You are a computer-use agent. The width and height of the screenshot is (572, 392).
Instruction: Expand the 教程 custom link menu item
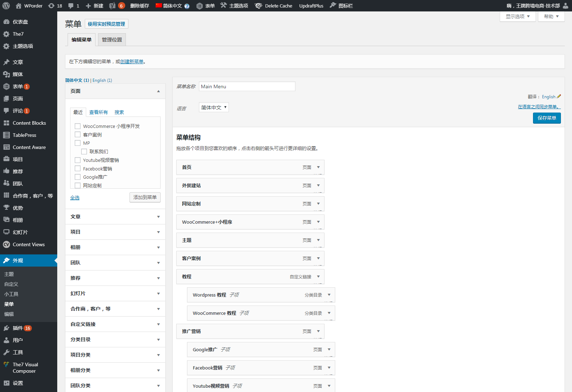318,277
